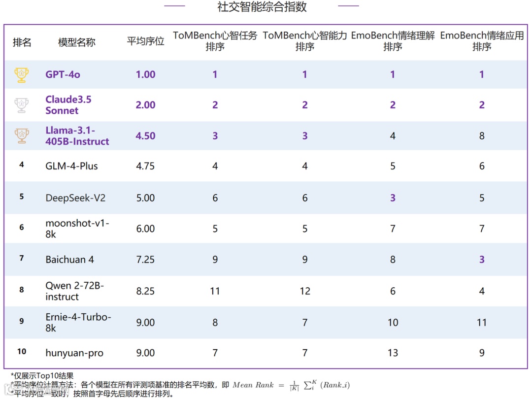Select the Llama-3.1-405B-Instruct model name

pos(77,136)
